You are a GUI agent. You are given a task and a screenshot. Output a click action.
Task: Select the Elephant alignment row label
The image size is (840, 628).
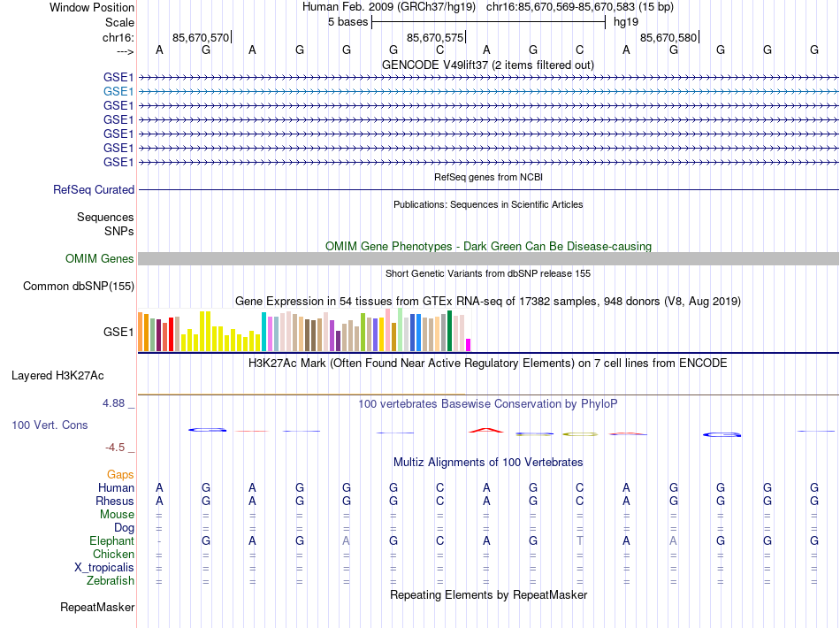tap(111, 541)
